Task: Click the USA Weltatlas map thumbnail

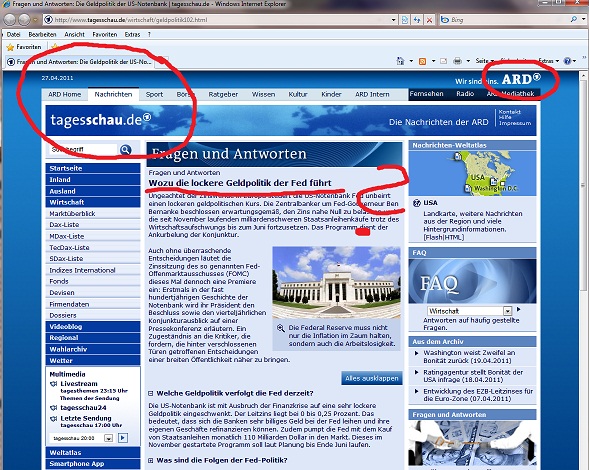Action: pyautogui.click(x=472, y=173)
